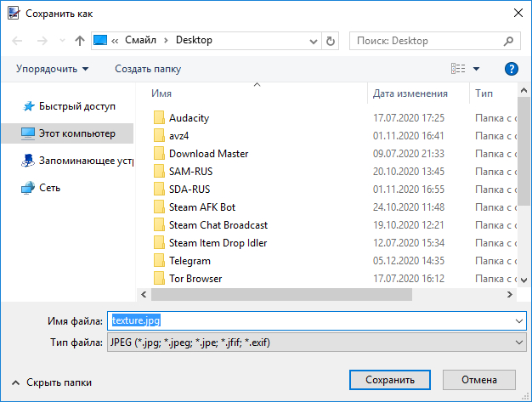Click the Refresh button in address bar

[x=331, y=40]
